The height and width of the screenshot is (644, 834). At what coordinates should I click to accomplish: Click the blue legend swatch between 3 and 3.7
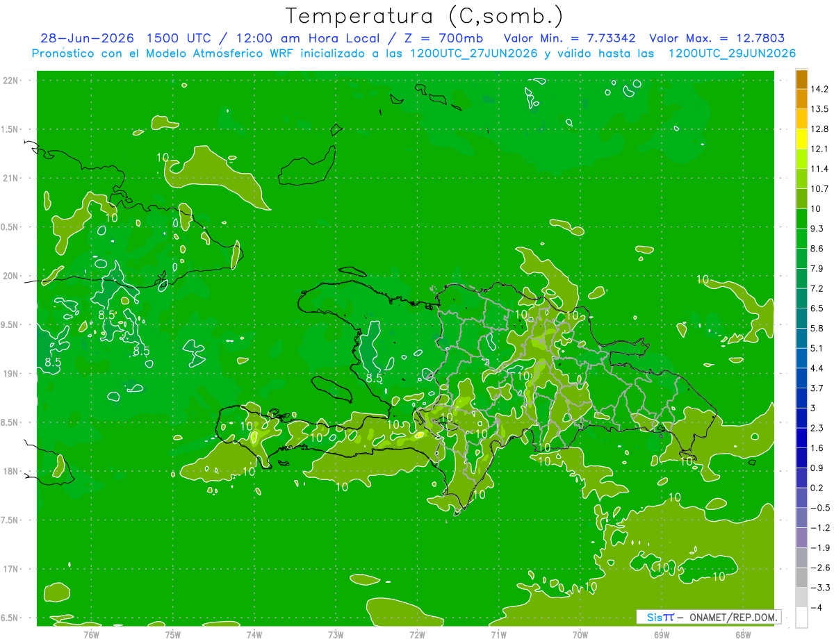tap(801, 398)
